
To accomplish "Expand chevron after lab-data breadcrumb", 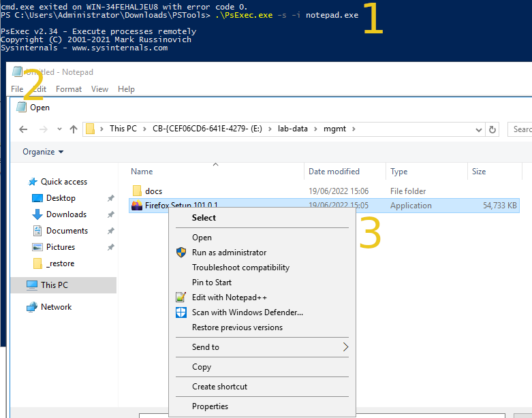I will (315, 129).
